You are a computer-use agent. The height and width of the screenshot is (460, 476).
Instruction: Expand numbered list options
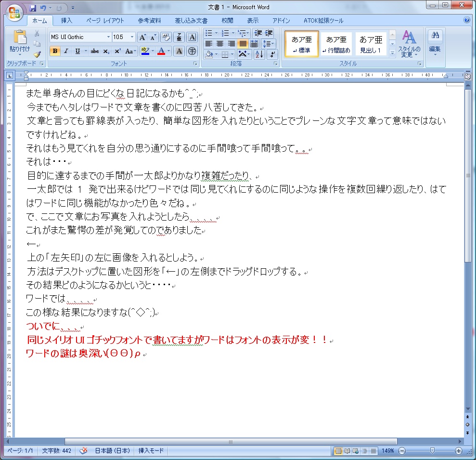tap(233, 33)
